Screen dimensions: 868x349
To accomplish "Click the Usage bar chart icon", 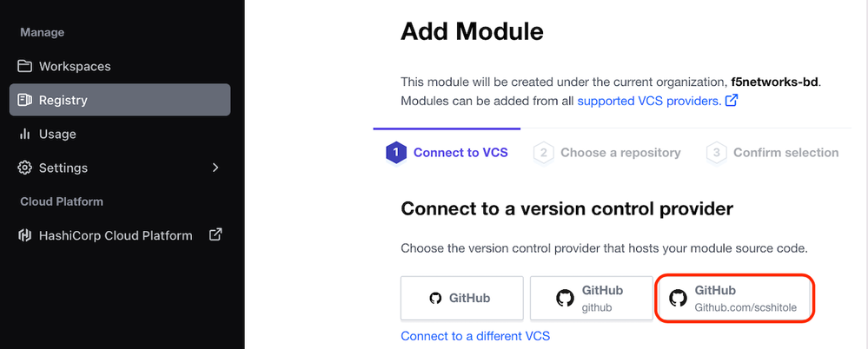I will click(x=24, y=135).
